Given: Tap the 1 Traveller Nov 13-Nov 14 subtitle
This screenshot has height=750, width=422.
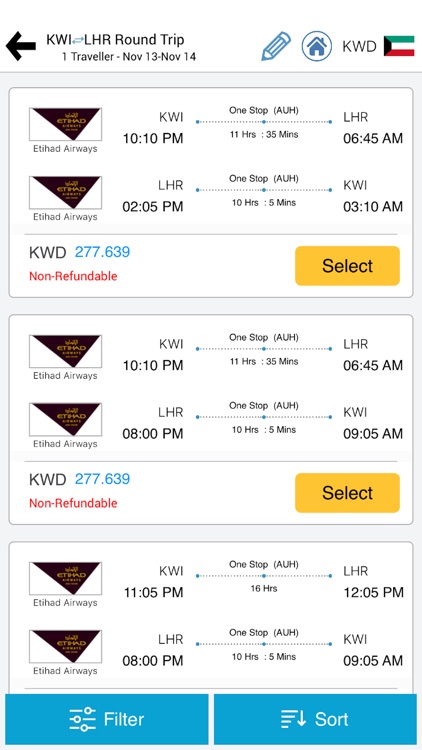Looking at the screenshot, I should click(129, 56).
